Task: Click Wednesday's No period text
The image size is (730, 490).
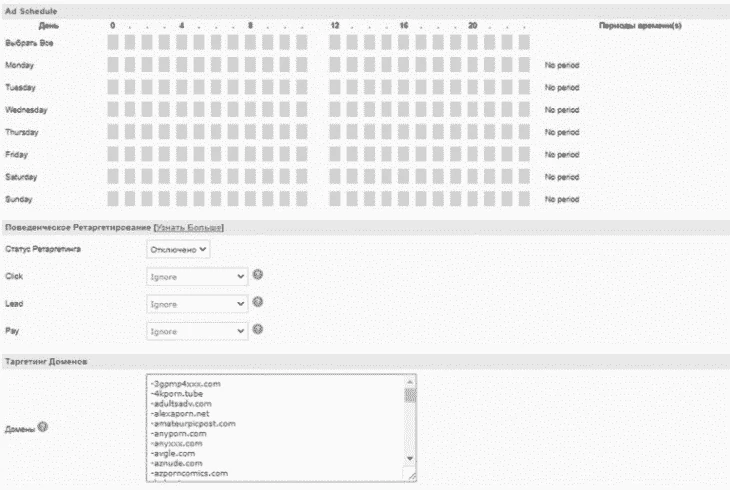Action: [x=562, y=110]
